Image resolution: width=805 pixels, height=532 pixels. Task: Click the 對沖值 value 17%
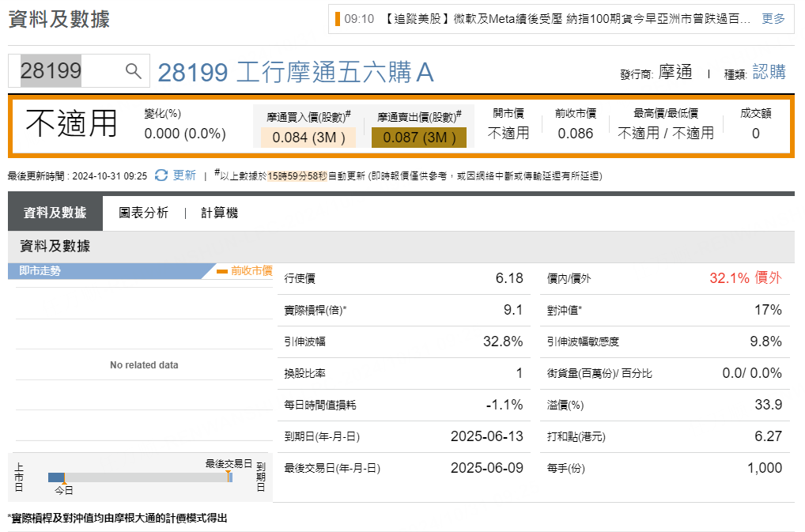[768, 310]
